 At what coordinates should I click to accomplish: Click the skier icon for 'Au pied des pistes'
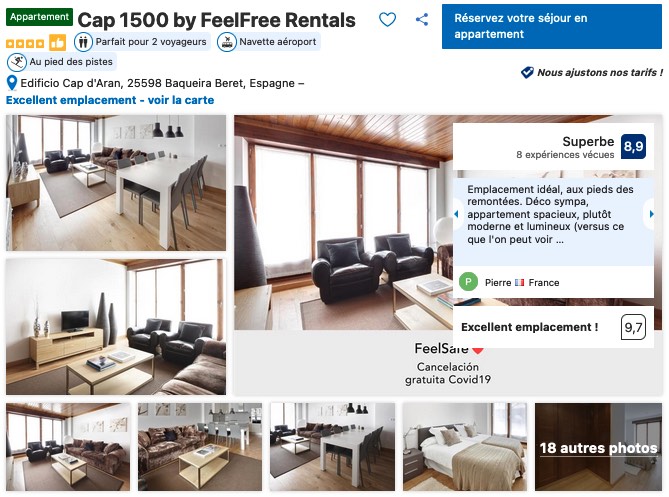17,62
